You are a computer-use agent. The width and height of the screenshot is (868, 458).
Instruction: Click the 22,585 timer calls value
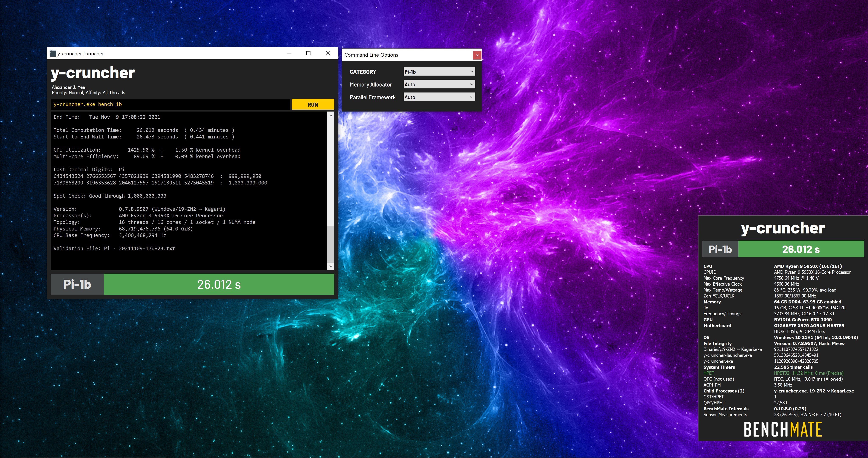click(793, 367)
